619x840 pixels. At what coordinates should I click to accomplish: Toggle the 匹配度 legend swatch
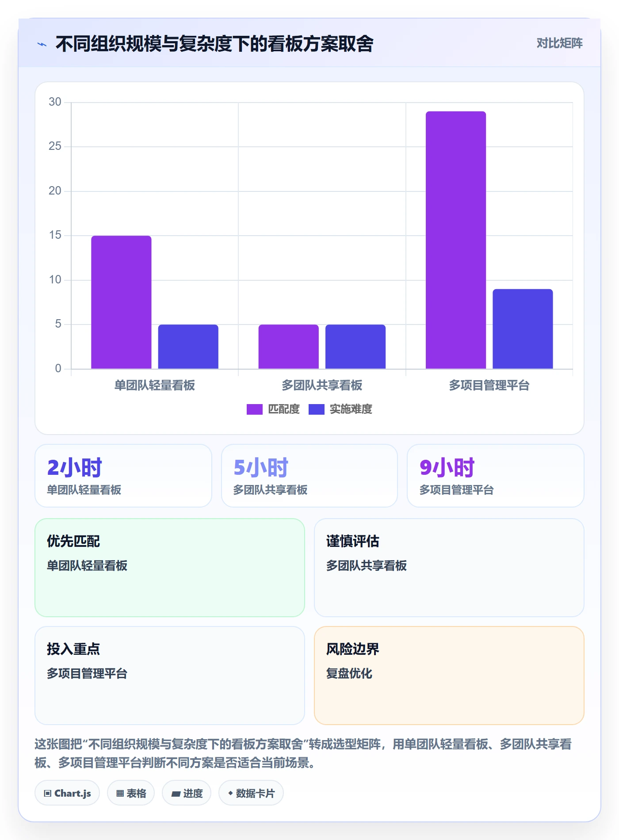tap(254, 409)
